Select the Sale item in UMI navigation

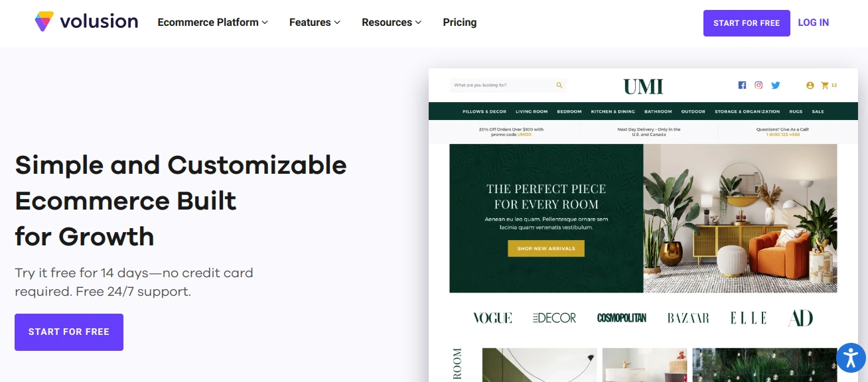click(818, 111)
